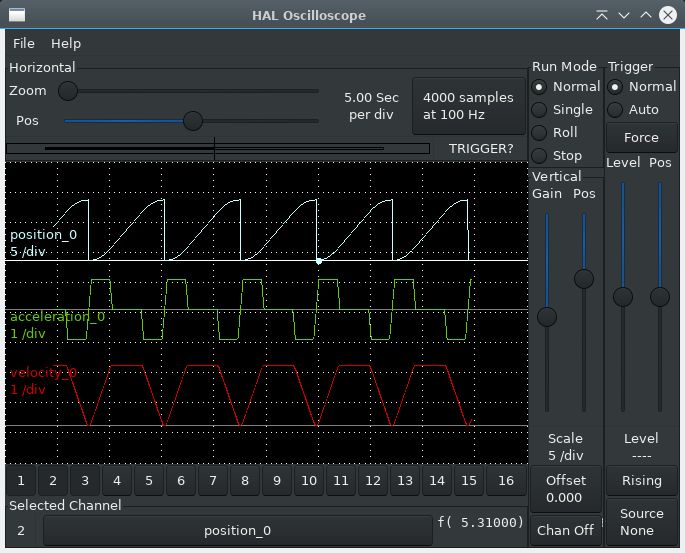Click the Chan Off button
The width and height of the screenshot is (685, 553).
(565, 530)
